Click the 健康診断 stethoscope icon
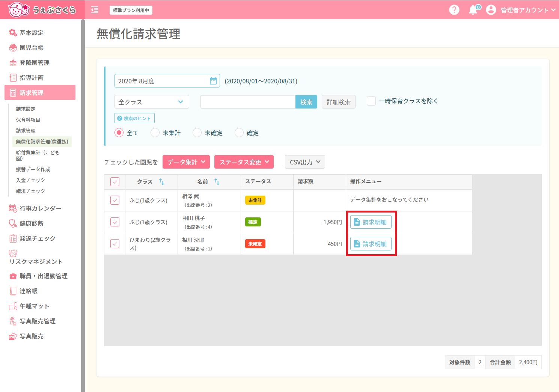 click(x=13, y=223)
